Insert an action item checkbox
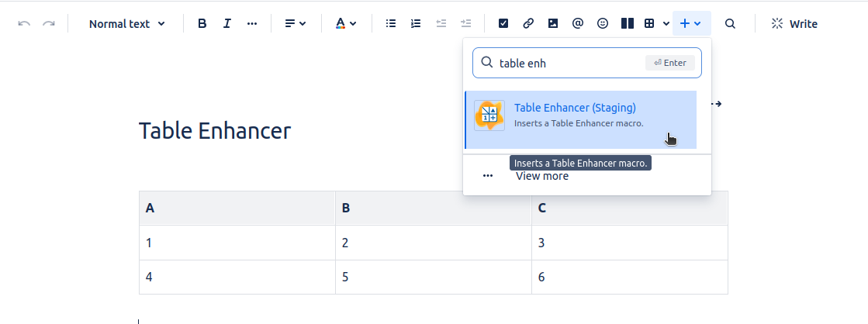This screenshot has height=324, width=868. (503, 23)
